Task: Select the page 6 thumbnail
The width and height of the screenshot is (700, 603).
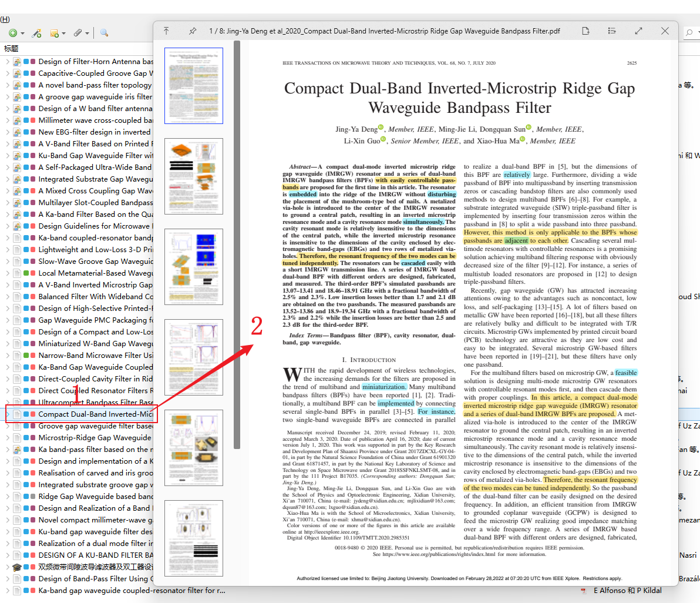Action: coord(193,538)
